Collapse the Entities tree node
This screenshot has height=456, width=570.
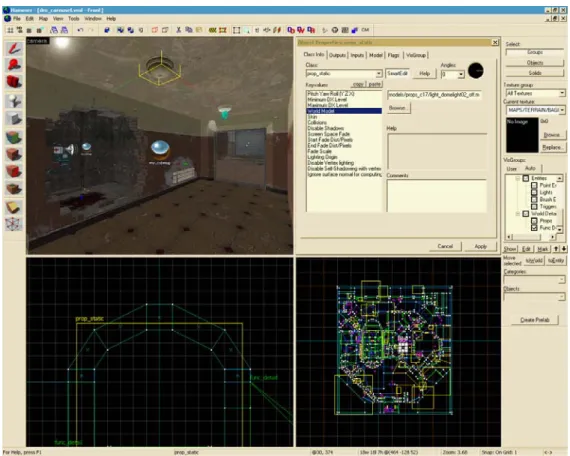coord(517,178)
